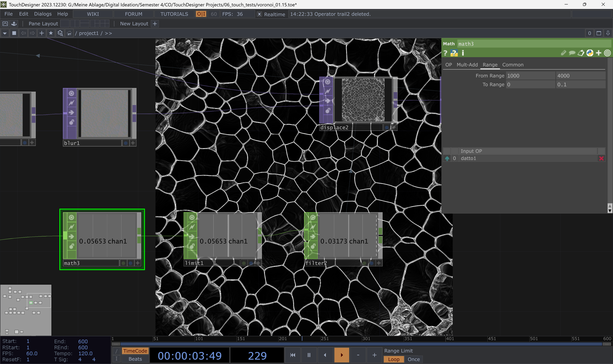Open Python language icon in parameter panel
613x364 pixels.
pyautogui.click(x=590, y=53)
